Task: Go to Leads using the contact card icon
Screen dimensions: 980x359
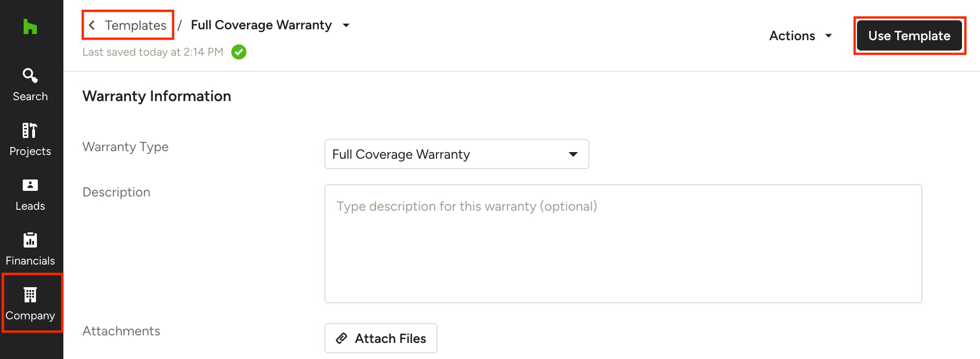Action: [x=30, y=185]
